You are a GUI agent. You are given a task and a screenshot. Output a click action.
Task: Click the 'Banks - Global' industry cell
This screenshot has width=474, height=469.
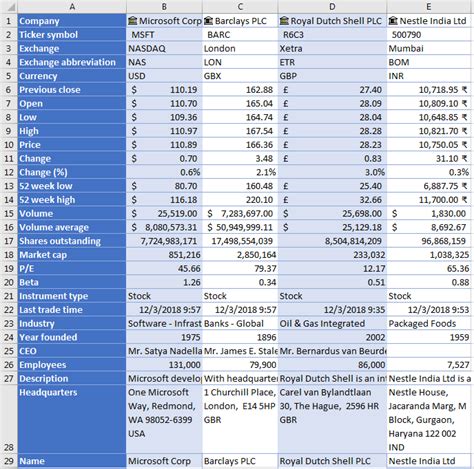tap(240, 324)
